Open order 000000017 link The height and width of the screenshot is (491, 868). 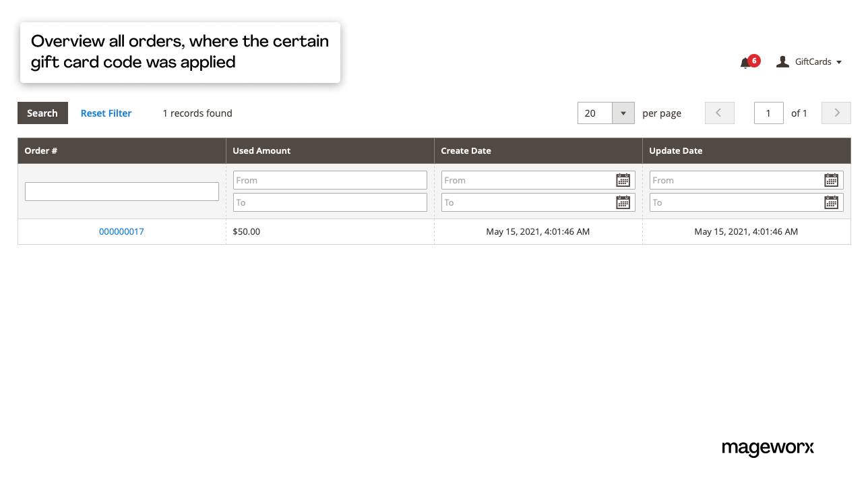121,231
